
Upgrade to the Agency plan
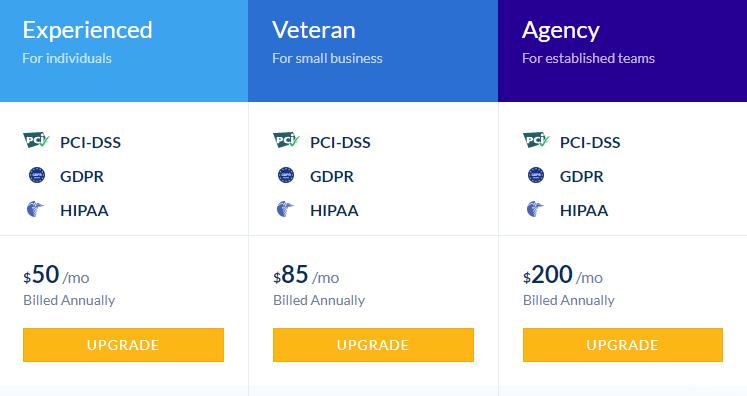pyautogui.click(x=623, y=345)
